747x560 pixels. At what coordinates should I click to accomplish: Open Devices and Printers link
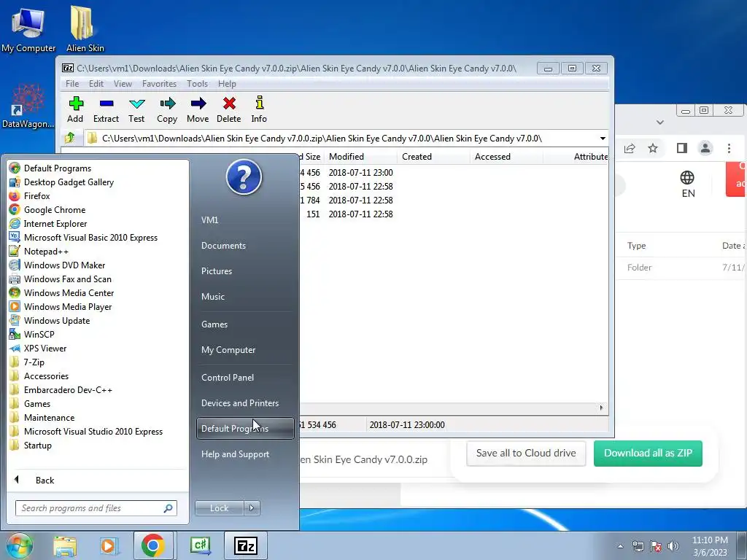tap(239, 402)
